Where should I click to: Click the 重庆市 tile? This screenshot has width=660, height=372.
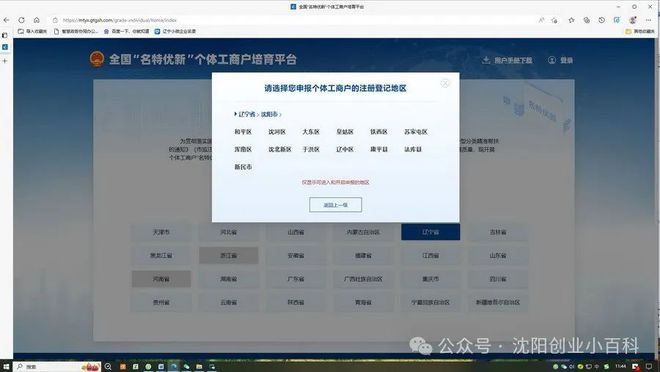431,279
